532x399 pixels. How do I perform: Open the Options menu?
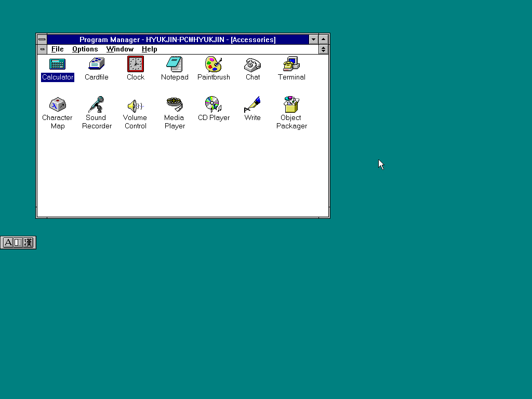[x=85, y=49]
